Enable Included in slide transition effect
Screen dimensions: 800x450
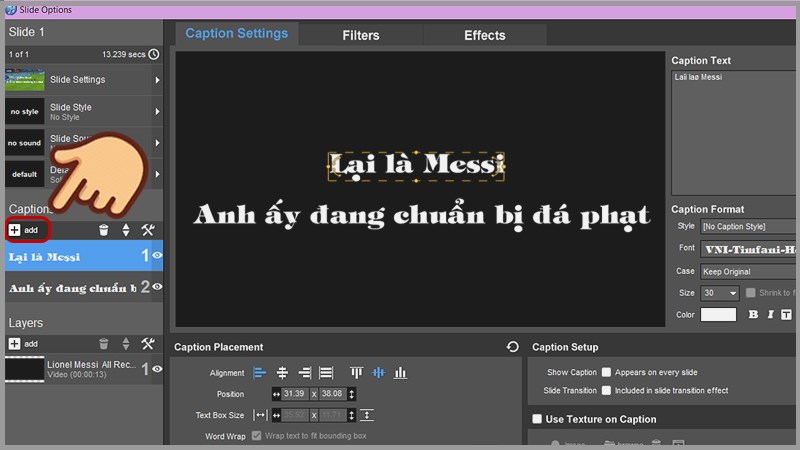point(606,390)
